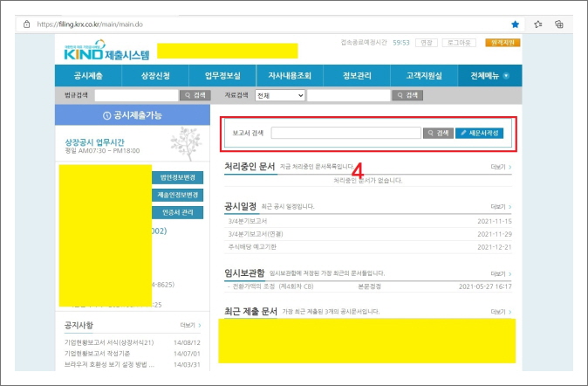Click the 로그아웃 button
Viewport: 588px width, 386px height.
click(x=459, y=43)
